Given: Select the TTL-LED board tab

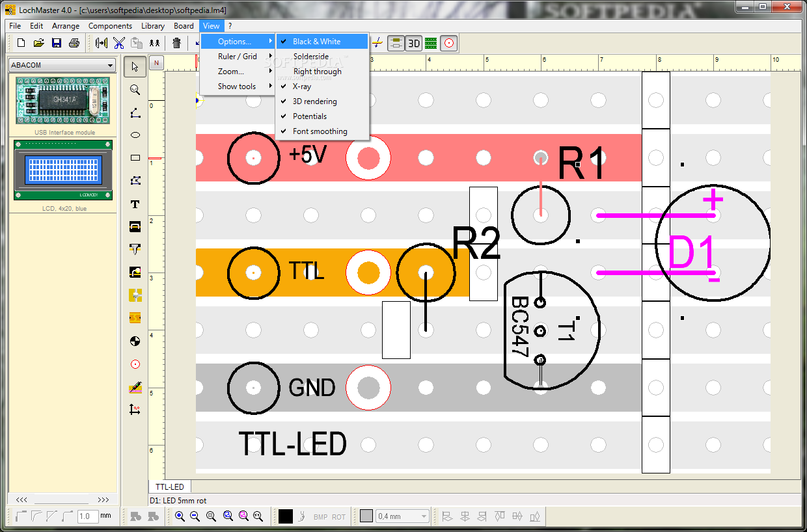Looking at the screenshot, I should pyautogui.click(x=170, y=486).
